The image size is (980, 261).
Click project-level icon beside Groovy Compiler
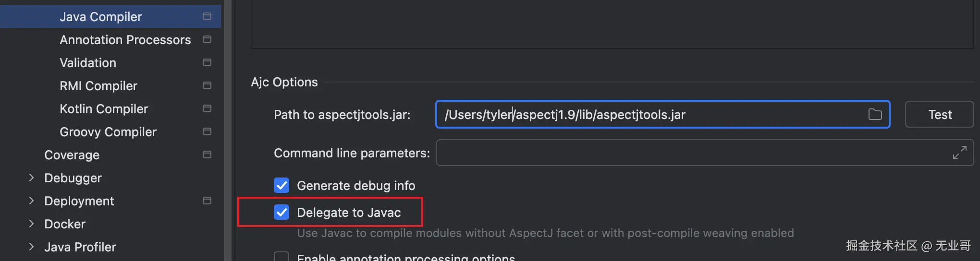tap(207, 131)
